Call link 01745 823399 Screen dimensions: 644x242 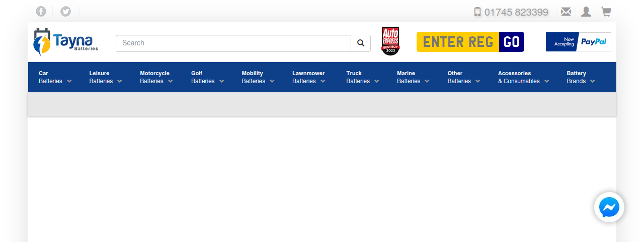[x=516, y=12]
